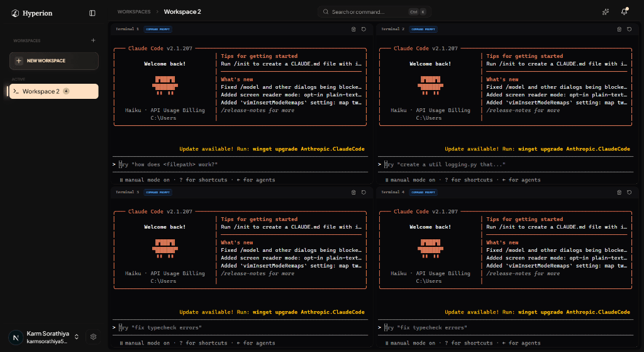This screenshot has width=644, height=352.
Task: Click the "Claude Code v2.1.207" title in Terminal 3
Action: click(x=160, y=212)
